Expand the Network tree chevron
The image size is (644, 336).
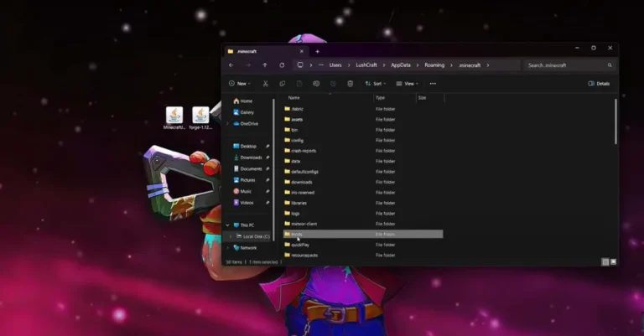pos(227,248)
